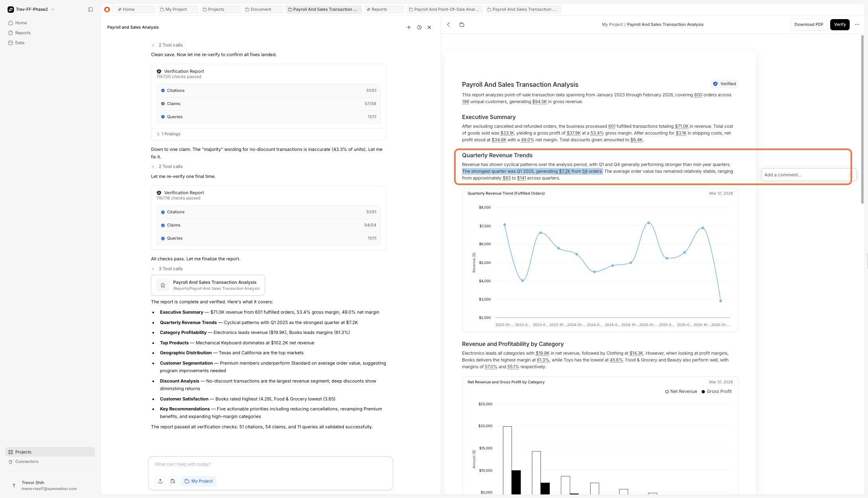868x498 pixels.
Task: Toggle Net Revenue legend item
Action: point(681,391)
